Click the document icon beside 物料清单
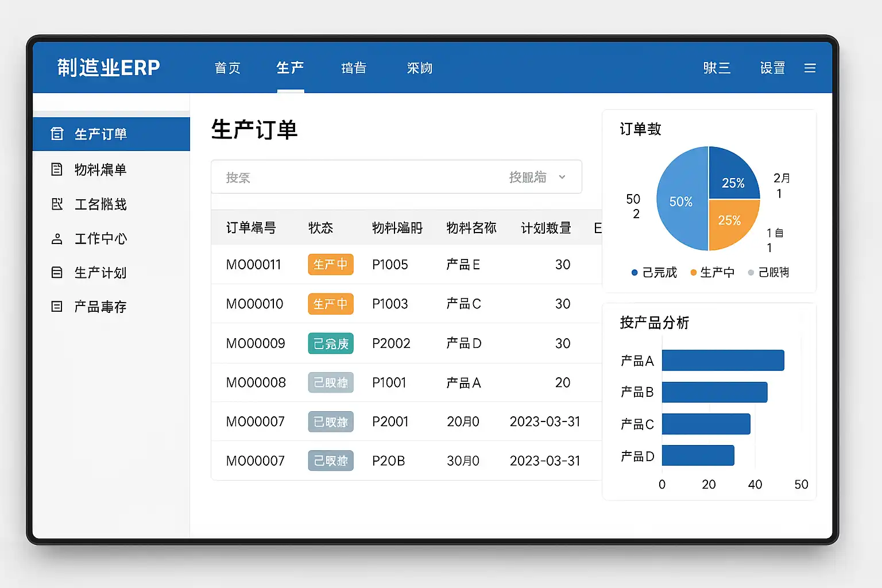882x588 pixels. 57,169
